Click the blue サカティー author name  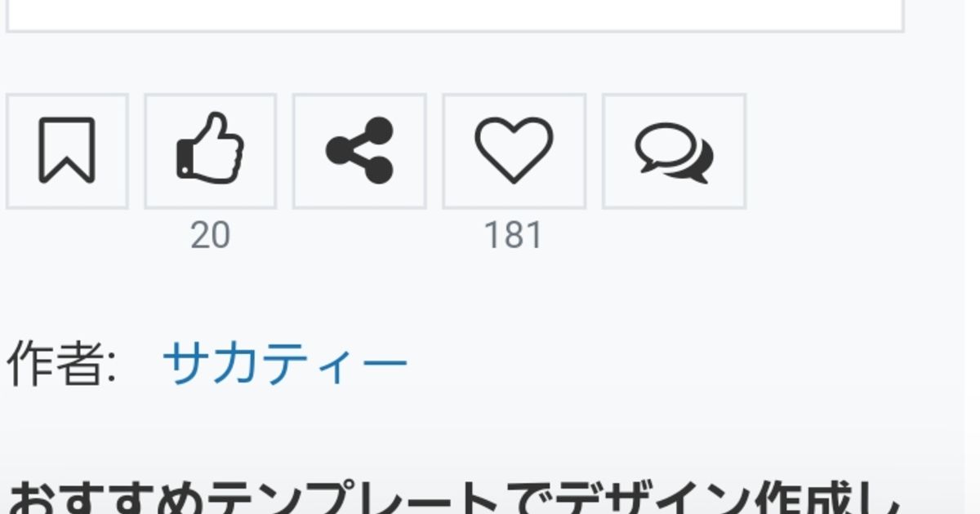click(285, 363)
